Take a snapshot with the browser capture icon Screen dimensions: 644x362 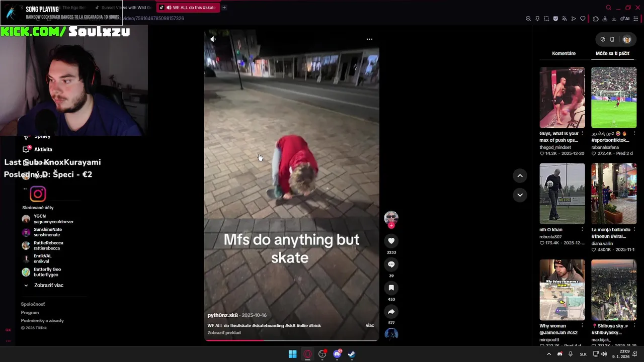(x=546, y=19)
